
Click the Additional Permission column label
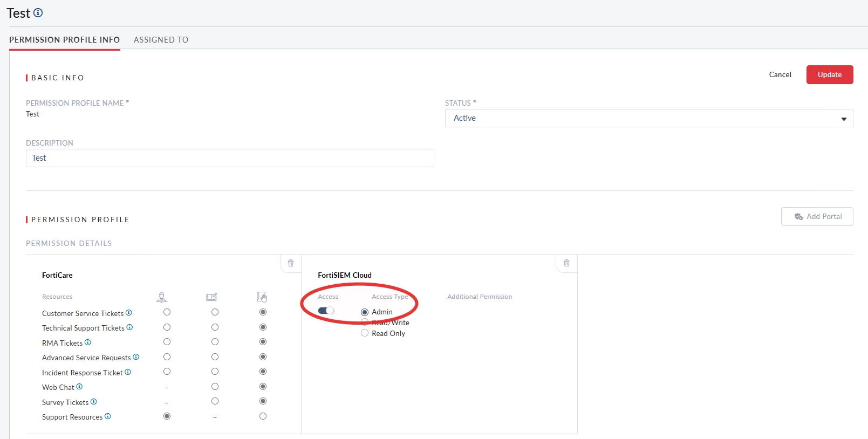(x=480, y=297)
